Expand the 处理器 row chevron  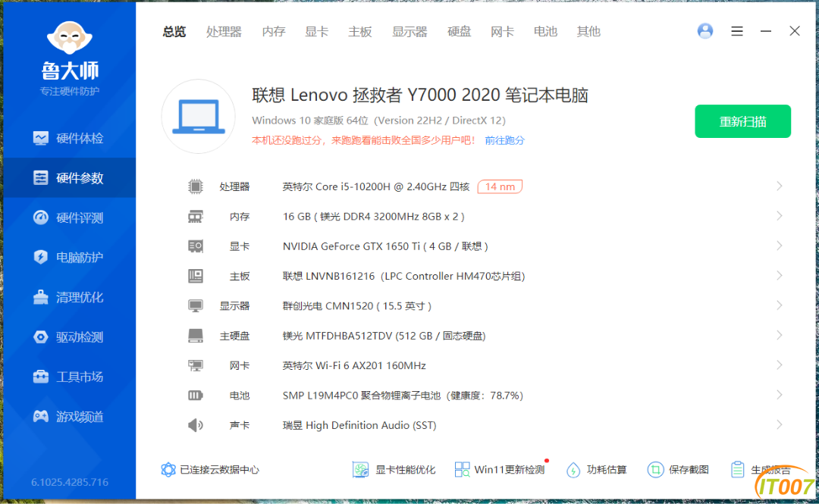tap(780, 186)
